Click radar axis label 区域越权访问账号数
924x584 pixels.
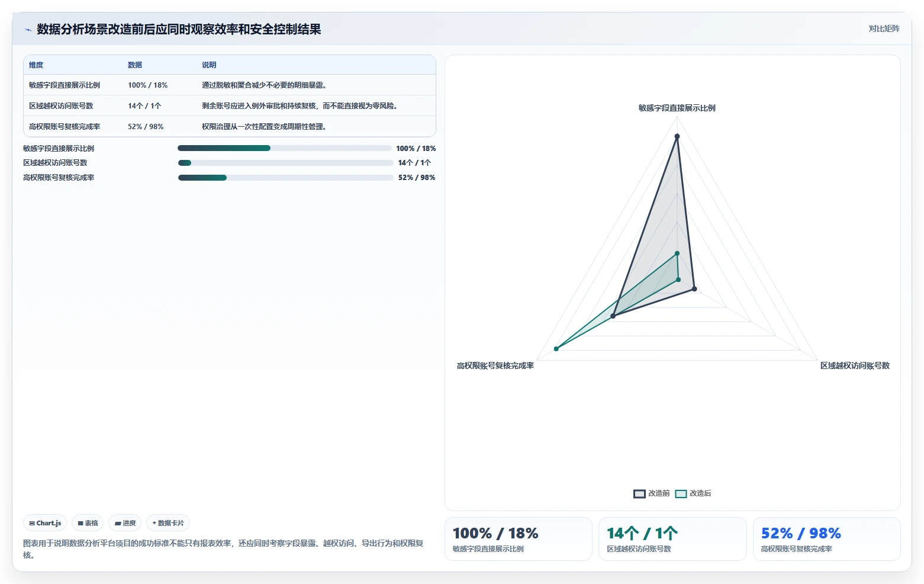coord(855,365)
